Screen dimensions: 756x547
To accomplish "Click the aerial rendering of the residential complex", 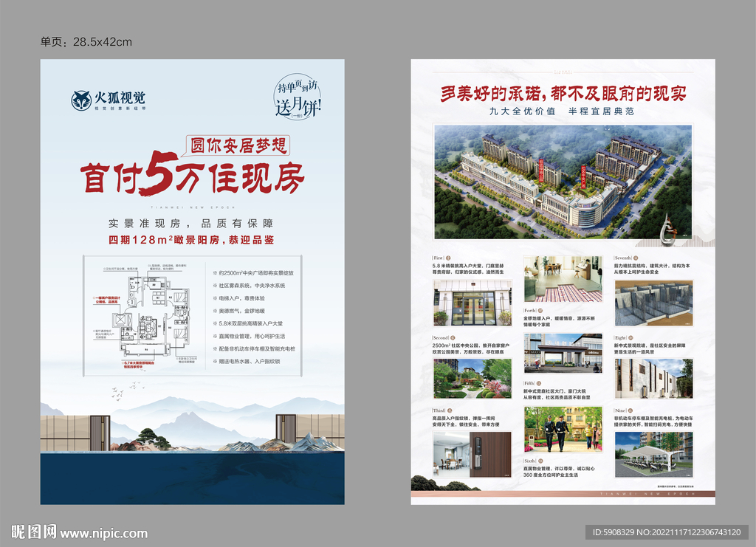I will pos(563,182).
